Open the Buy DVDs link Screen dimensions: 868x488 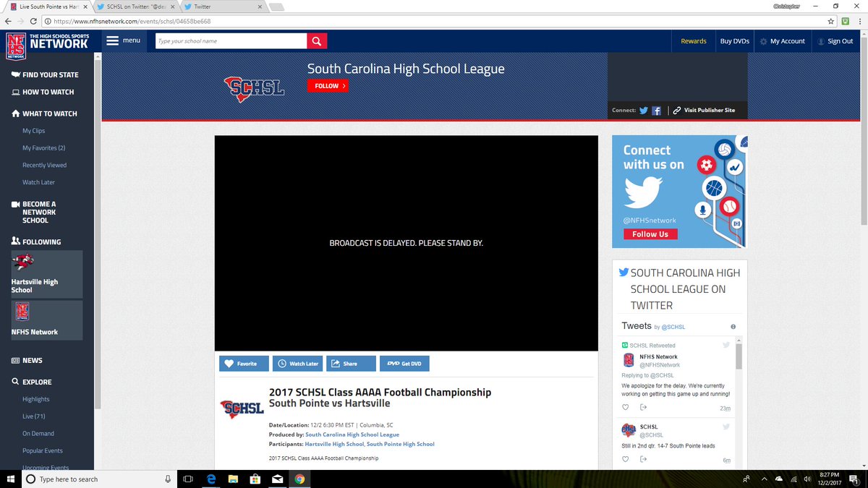point(734,41)
